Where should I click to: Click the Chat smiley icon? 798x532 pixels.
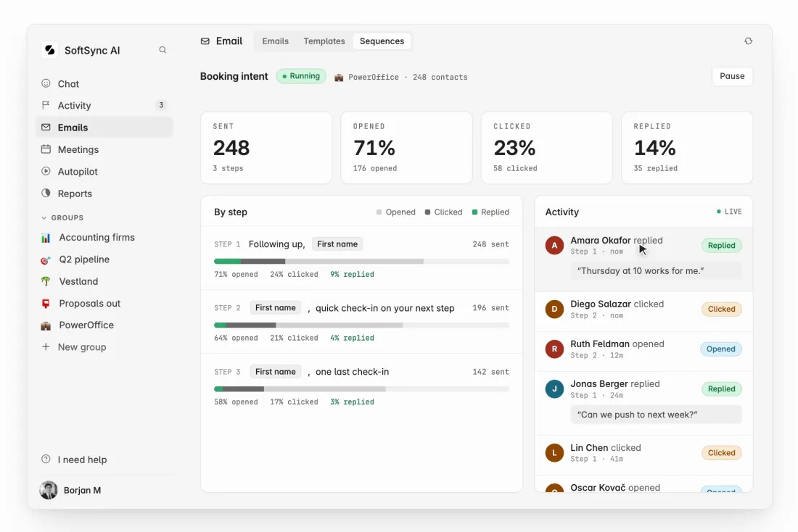click(46, 83)
